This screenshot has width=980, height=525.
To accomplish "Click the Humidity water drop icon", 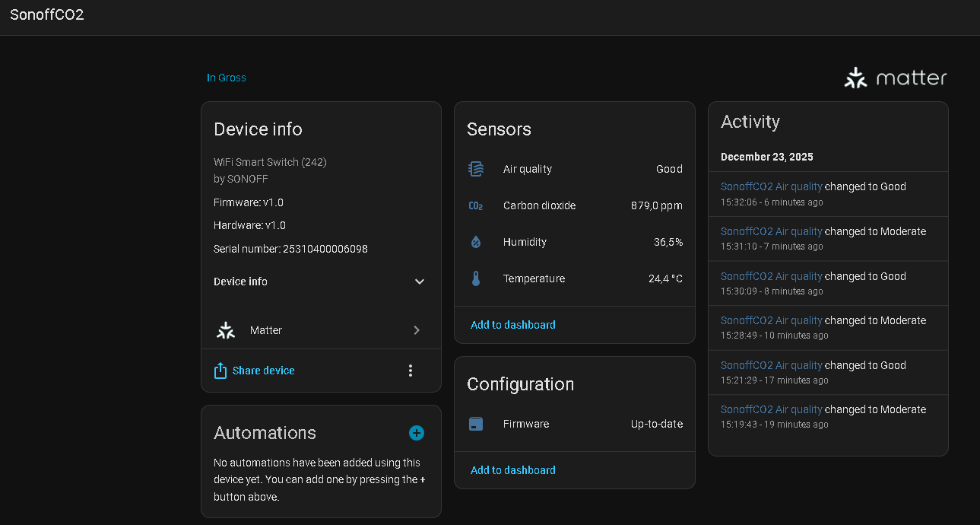I will [x=476, y=242].
